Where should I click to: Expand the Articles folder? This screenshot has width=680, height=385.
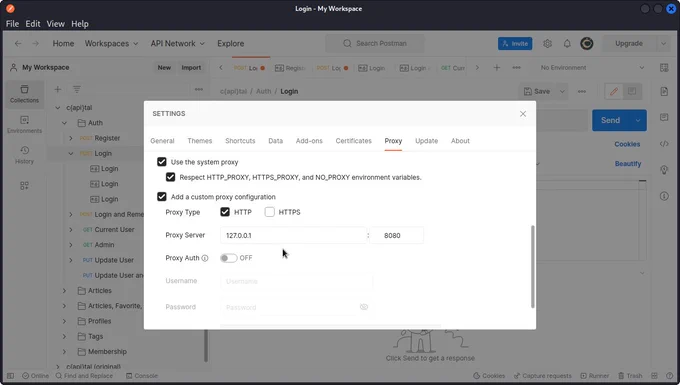pyautogui.click(x=64, y=290)
